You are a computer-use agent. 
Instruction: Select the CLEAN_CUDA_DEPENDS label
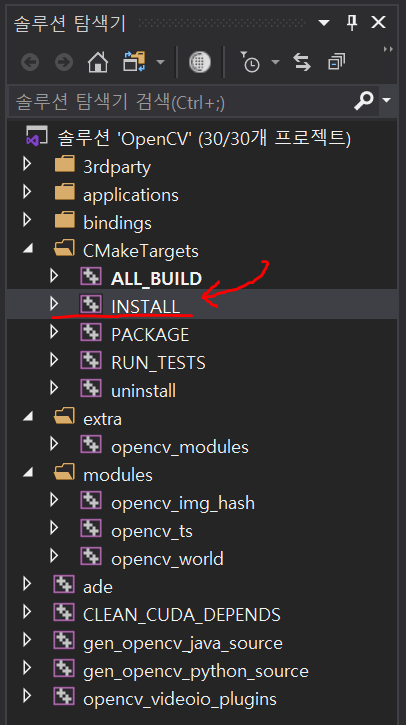pyautogui.click(x=182, y=614)
